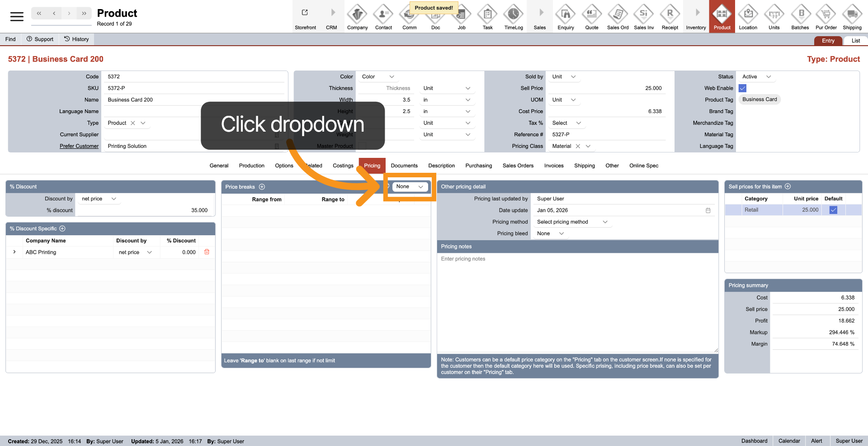Toggle Default checkbox for Retail category

click(833, 210)
